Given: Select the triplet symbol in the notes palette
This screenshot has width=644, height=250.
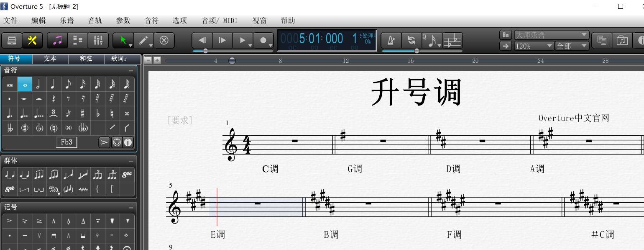Looking at the screenshot, I should coord(54,113).
